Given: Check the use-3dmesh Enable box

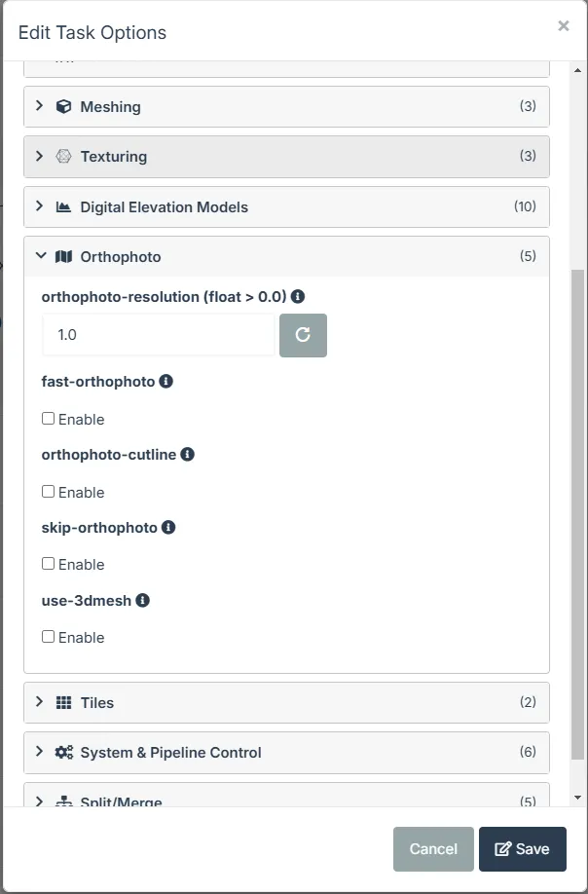Looking at the screenshot, I should point(49,637).
